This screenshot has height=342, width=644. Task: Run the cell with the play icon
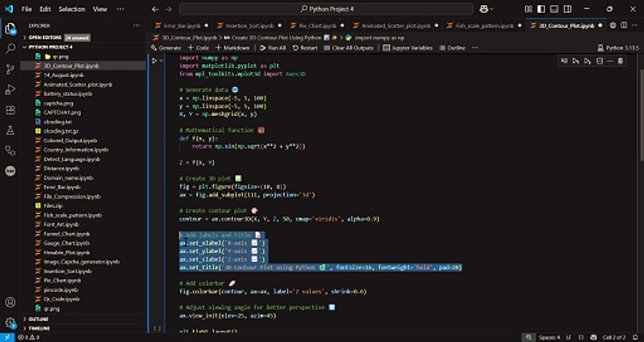click(x=154, y=60)
